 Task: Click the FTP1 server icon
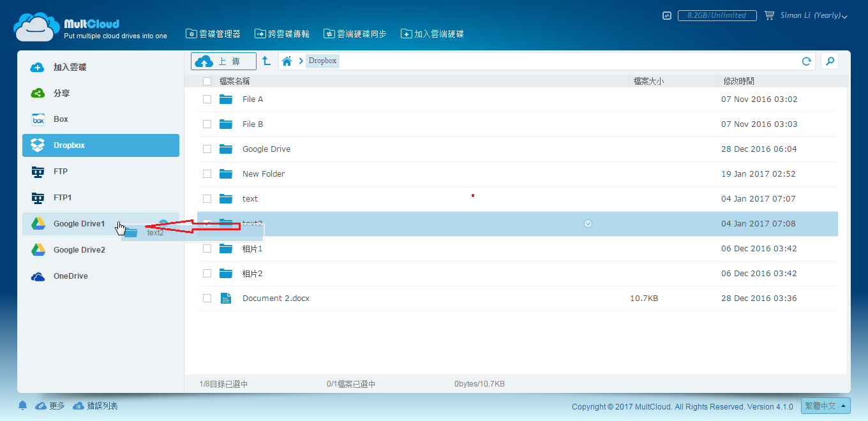pos(38,198)
